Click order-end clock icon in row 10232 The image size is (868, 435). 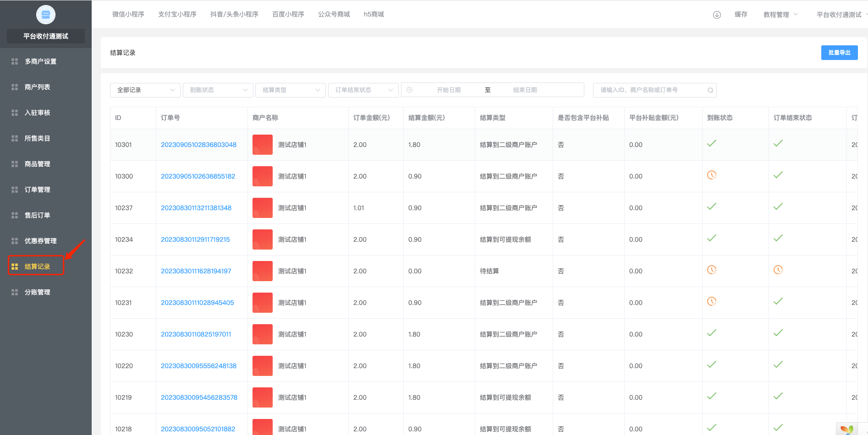[x=778, y=270]
